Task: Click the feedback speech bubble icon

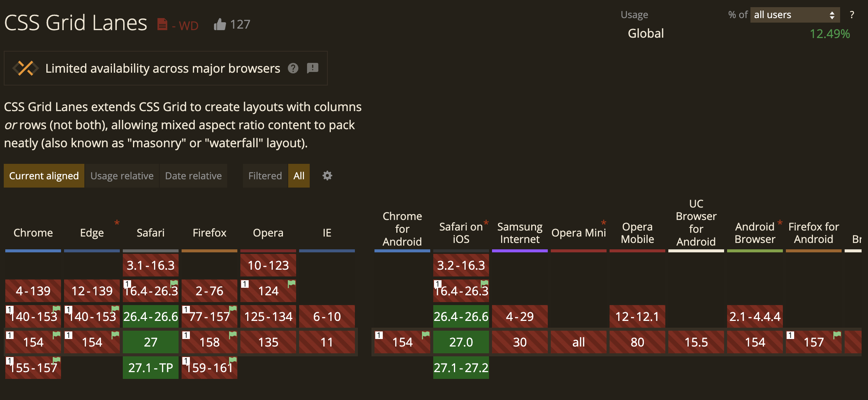Action: coord(313,68)
